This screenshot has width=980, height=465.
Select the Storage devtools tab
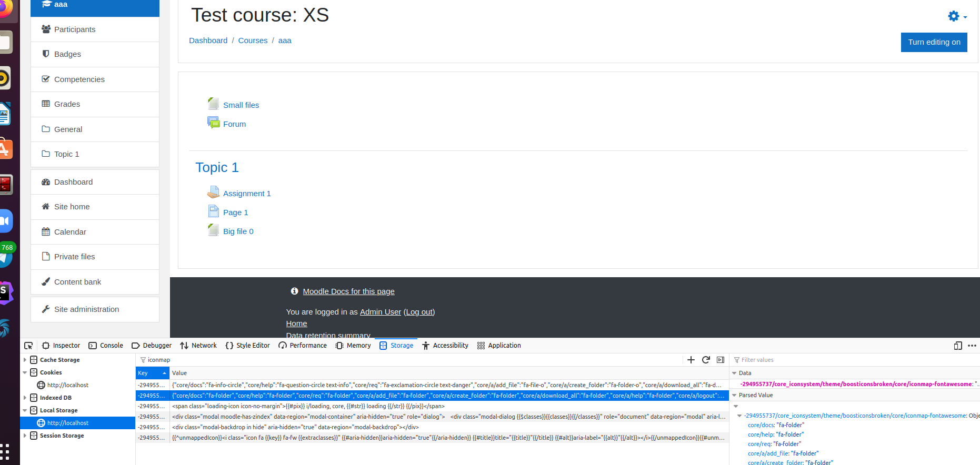coord(396,346)
